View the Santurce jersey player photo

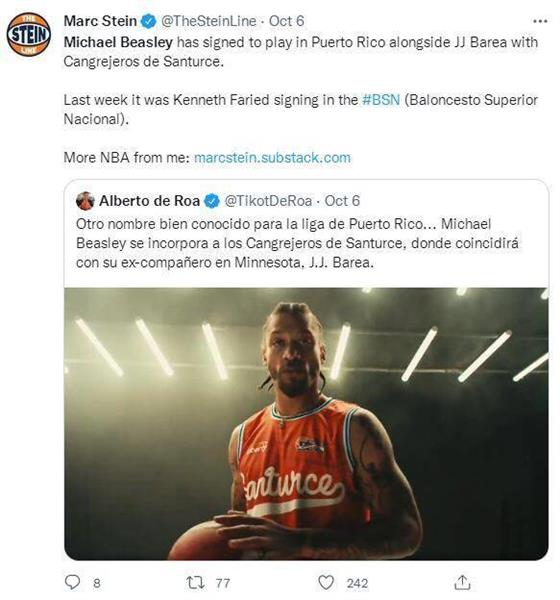click(x=306, y=424)
